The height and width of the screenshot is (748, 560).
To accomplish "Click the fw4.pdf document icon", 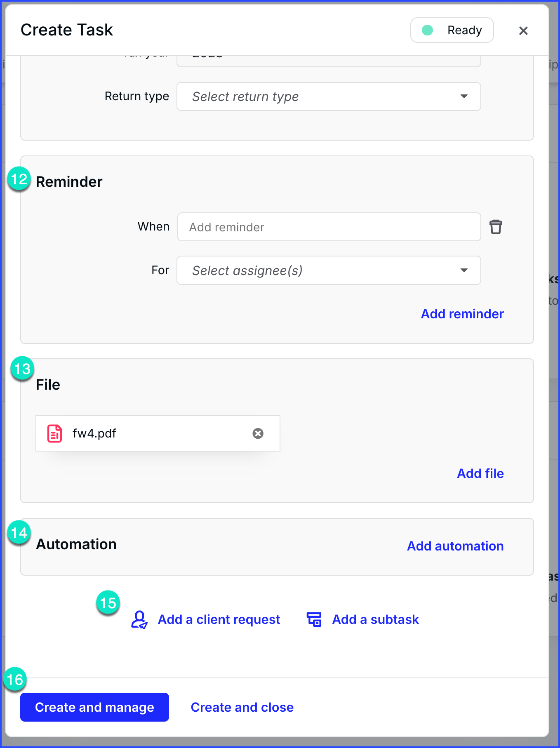I will coord(55,433).
